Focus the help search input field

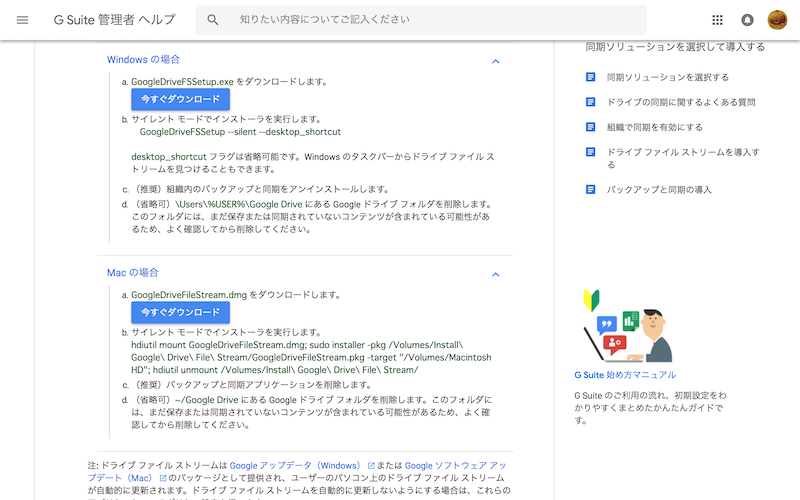coord(421,20)
